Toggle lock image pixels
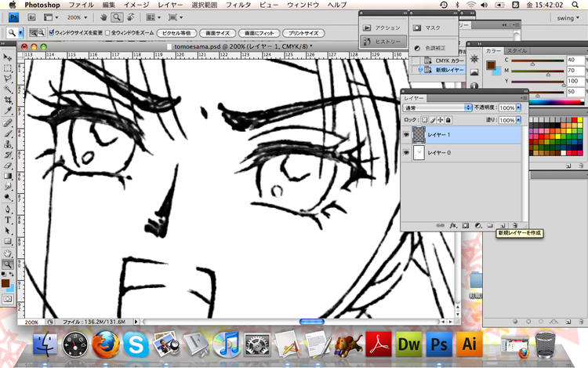The width and height of the screenshot is (588, 368). tap(432, 120)
